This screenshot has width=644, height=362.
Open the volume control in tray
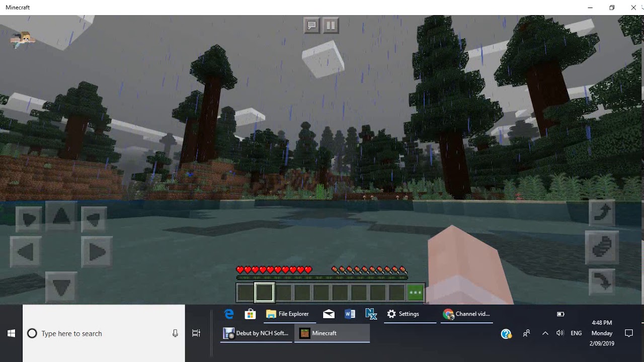point(560,333)
